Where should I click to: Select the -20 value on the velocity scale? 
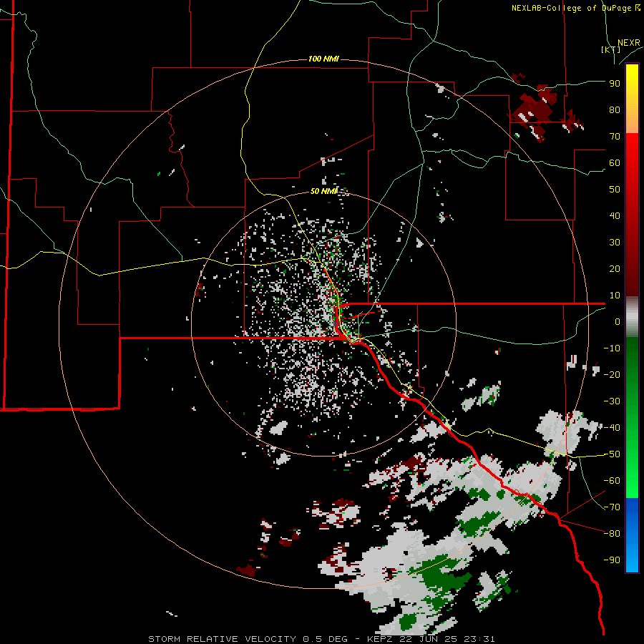point(612,375)
